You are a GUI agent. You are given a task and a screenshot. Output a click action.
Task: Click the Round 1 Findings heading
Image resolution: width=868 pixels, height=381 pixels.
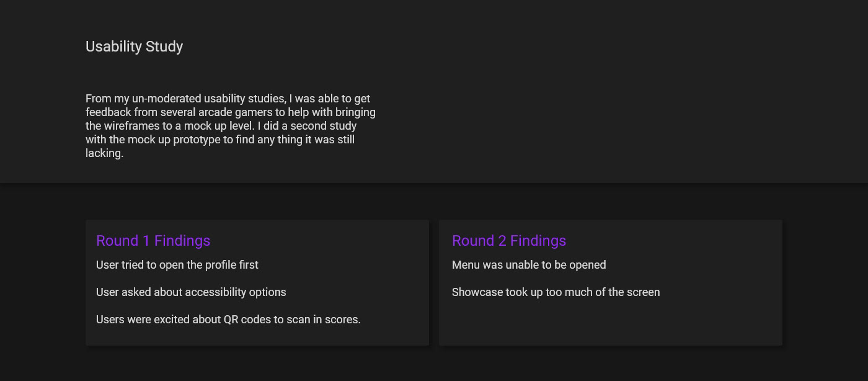153,241
